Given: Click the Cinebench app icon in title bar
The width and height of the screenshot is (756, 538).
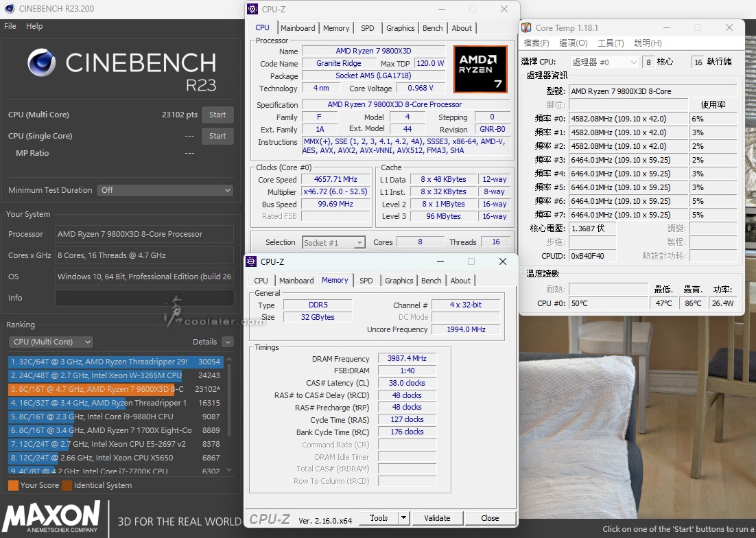Looking at the screenshot, I should (9, 9).
